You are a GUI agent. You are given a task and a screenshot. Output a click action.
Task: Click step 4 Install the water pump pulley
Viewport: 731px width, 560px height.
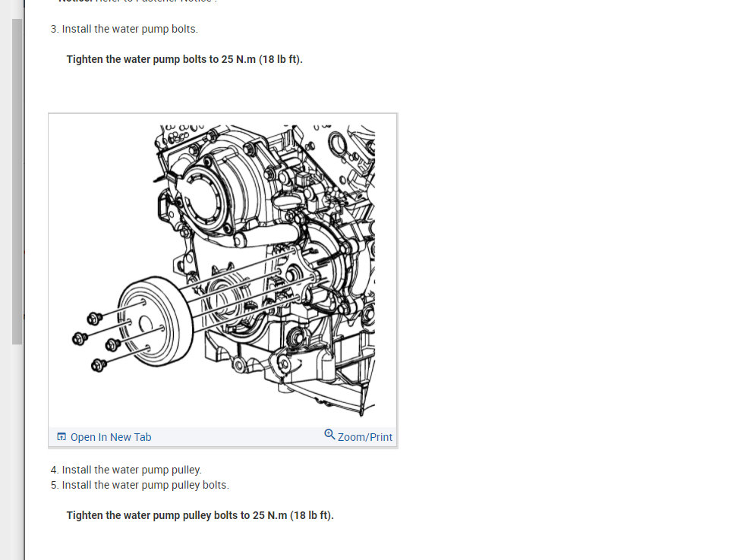click(126, 470)
